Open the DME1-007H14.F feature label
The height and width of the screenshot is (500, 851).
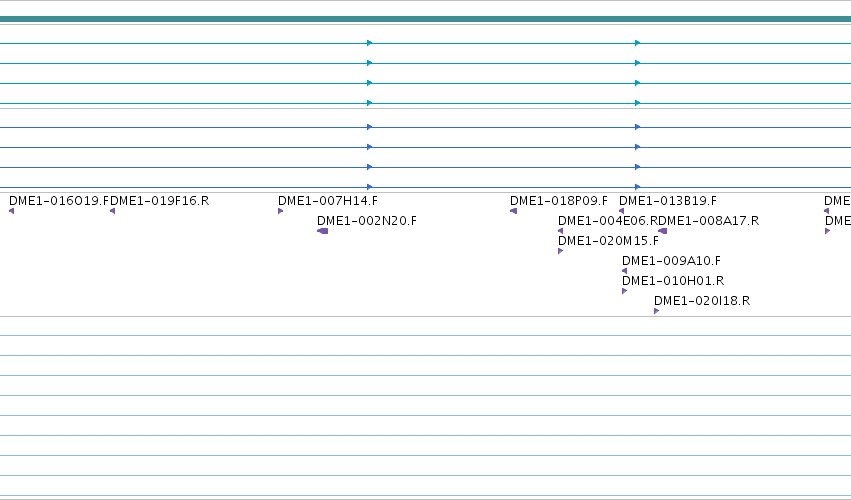click(328, 201)
